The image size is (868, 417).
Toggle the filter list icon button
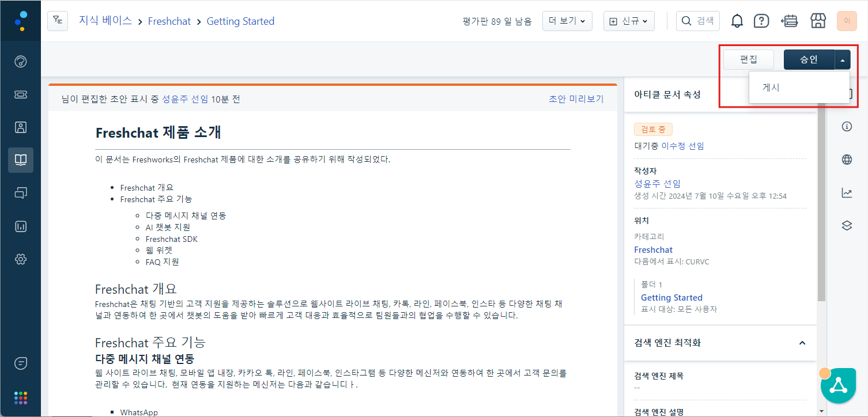tap(58, 21)
